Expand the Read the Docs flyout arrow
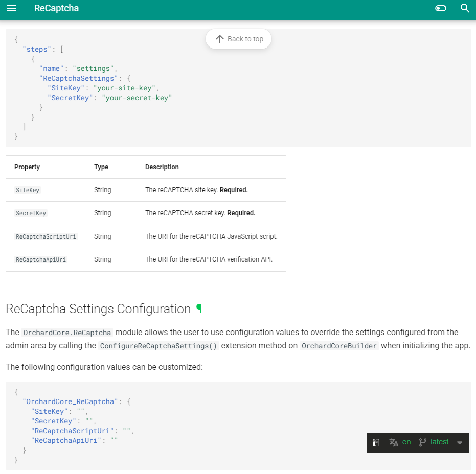The height and width of the screenshot is (474, 476). (x=460, y=443)
